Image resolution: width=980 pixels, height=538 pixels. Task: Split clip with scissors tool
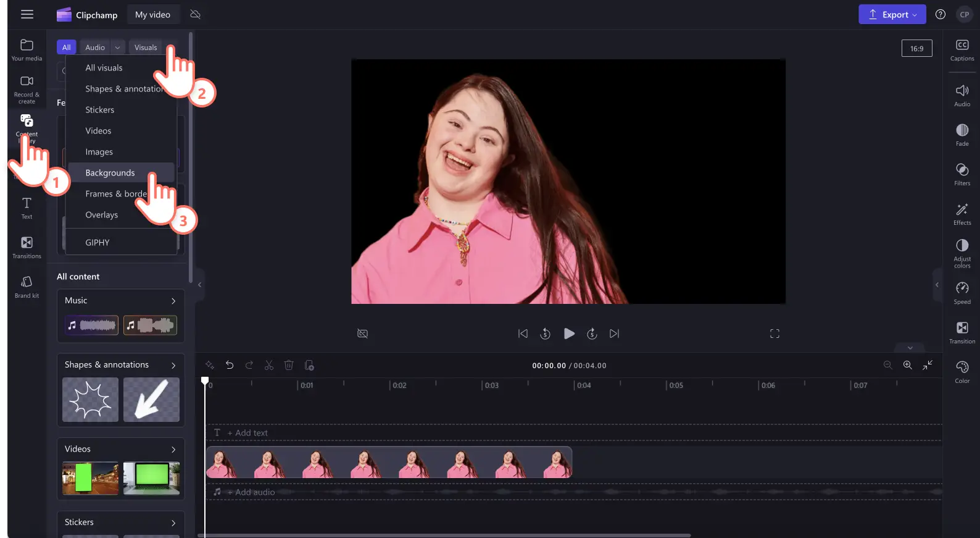point(269,365)
